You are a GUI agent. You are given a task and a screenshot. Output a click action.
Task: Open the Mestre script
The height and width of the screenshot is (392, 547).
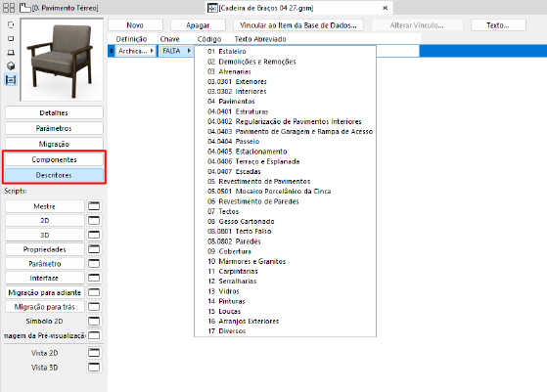pos(45,206)
